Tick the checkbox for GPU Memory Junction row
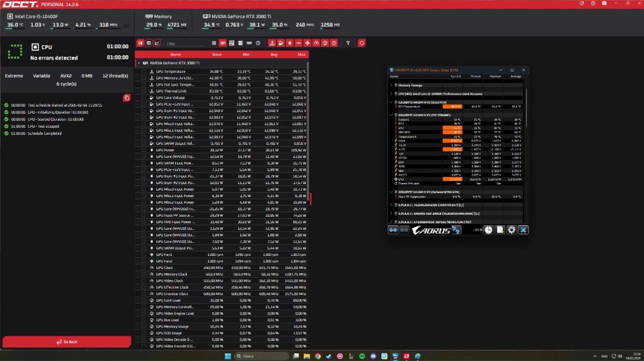This screenshot has width=644, height=361. click(144, 78)
